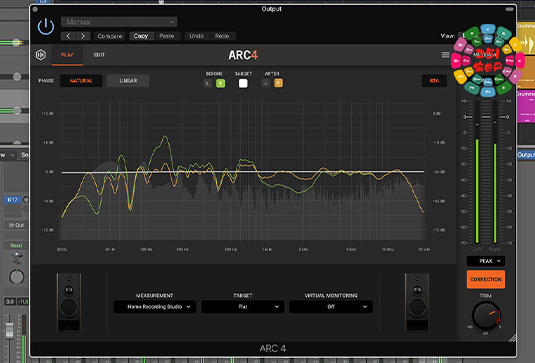Click the St Out output slot

click(16, 225)
